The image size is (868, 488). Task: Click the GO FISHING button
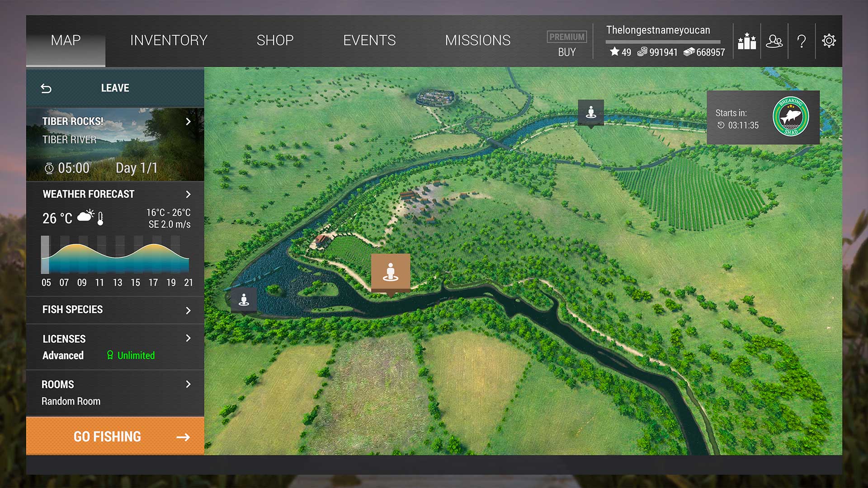tap(116, 437)
